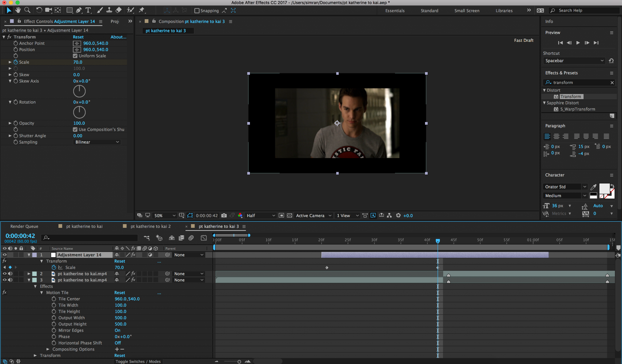Select the Clone Stamp tool
This screenshot has height=364, width=622.
tap(109, 10)
